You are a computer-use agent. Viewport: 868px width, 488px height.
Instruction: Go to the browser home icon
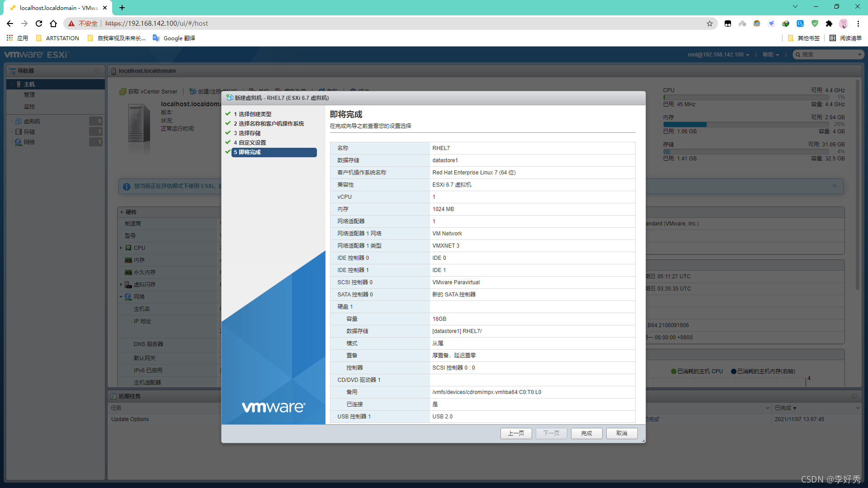53,23
